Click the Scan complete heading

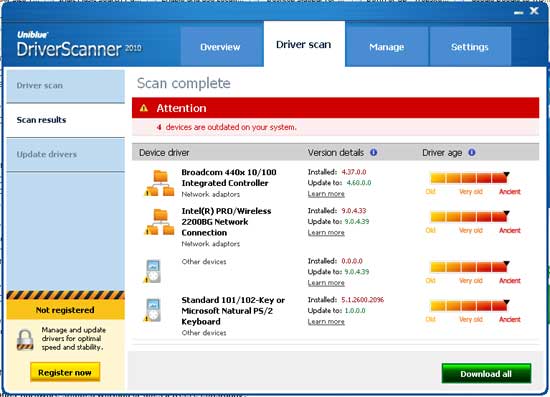183,83
